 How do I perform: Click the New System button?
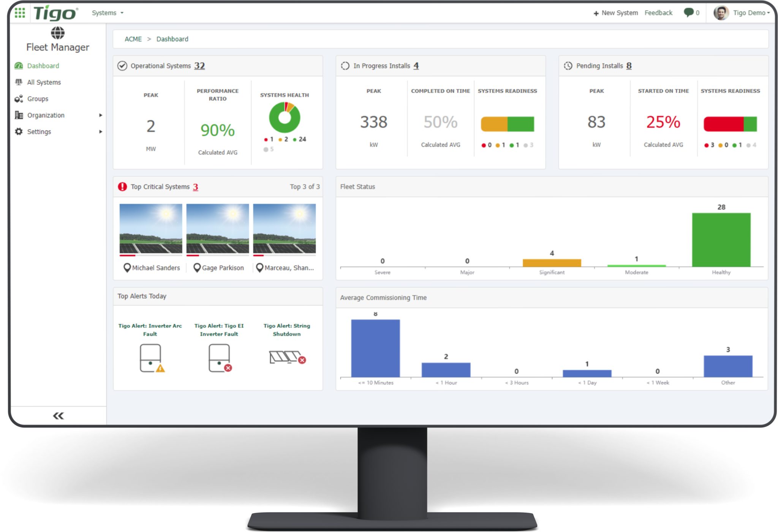click(x=616, y=13)
